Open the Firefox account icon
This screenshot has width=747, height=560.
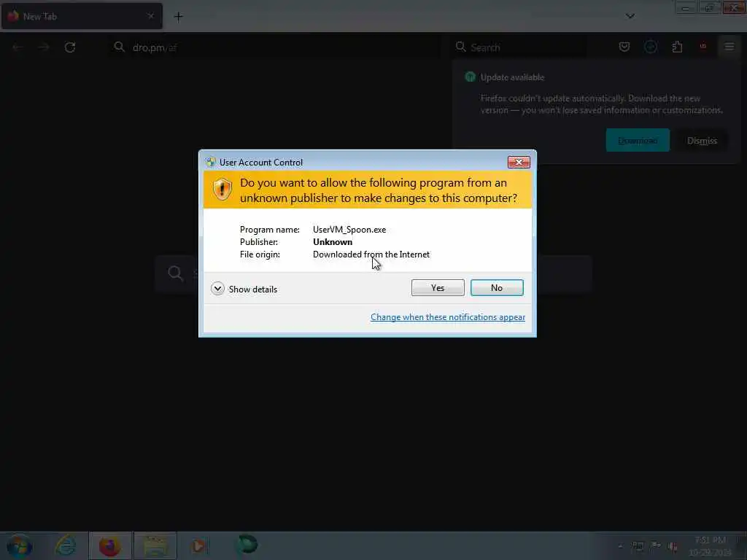(x=650, y=47)
